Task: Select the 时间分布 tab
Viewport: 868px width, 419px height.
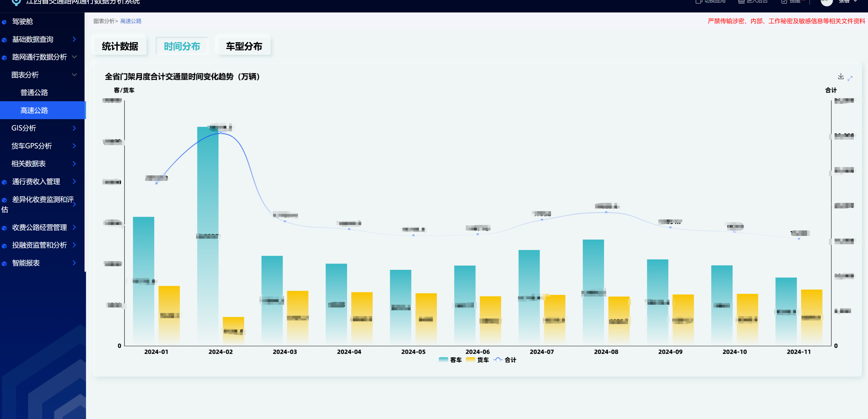Action: click(x=182, y=46)
